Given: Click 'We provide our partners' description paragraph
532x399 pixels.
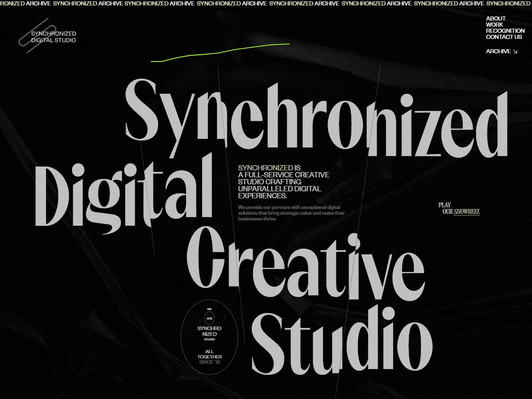Looking at the screenshot, I should 291,213.
